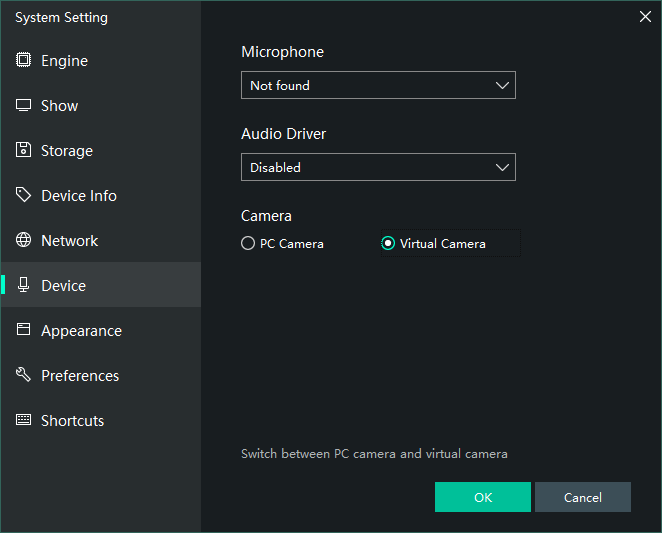Click the Device Info tag icon
Screen dimensions: 662x533
pos(23,195)
